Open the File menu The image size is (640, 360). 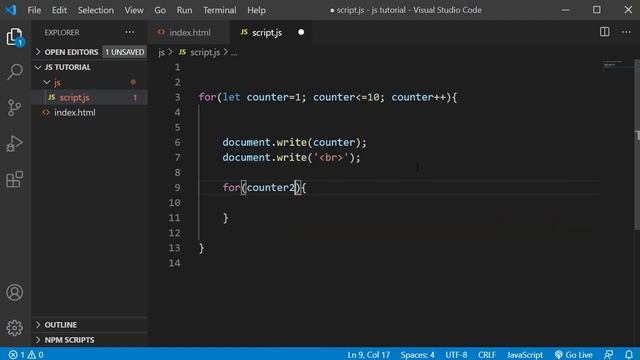(34, 10)
